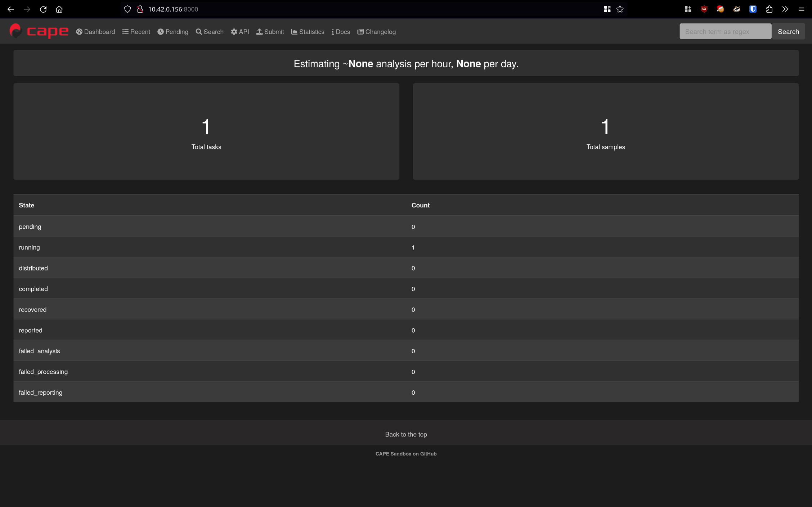Image resolution: width=812 pixels, height=507 pixels.
Task: Click the CAPE logo
Action: [39, 31]
